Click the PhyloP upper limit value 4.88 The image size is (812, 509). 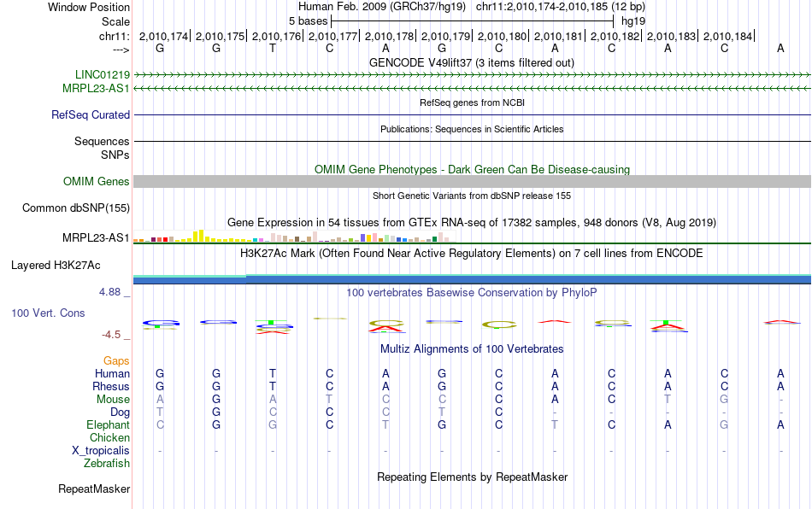coord(109,292)
